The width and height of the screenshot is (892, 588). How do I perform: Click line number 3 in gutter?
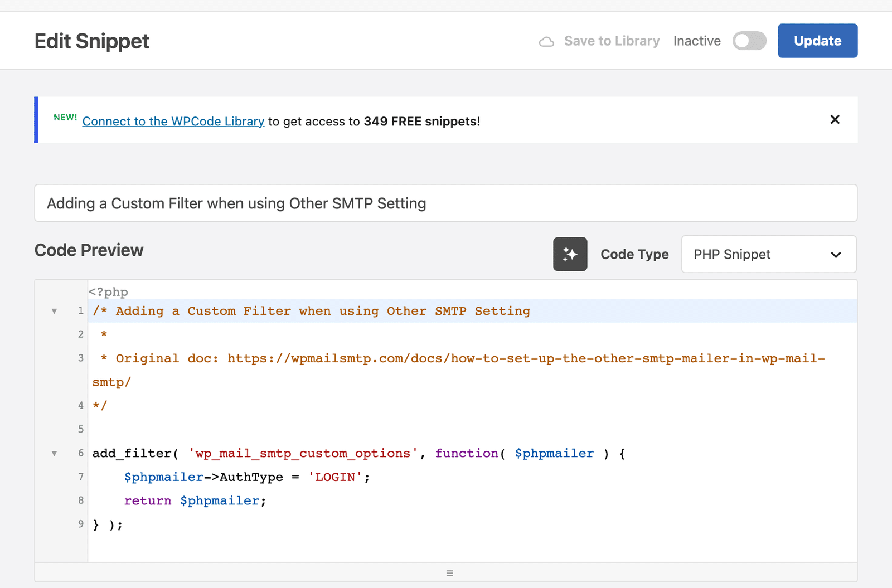(x=81, y=358)
